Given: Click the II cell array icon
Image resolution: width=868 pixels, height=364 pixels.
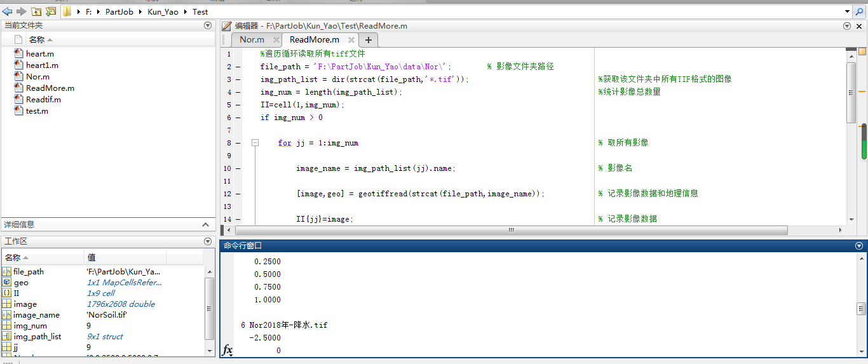Looking at the screenshot, I should 6,293.
